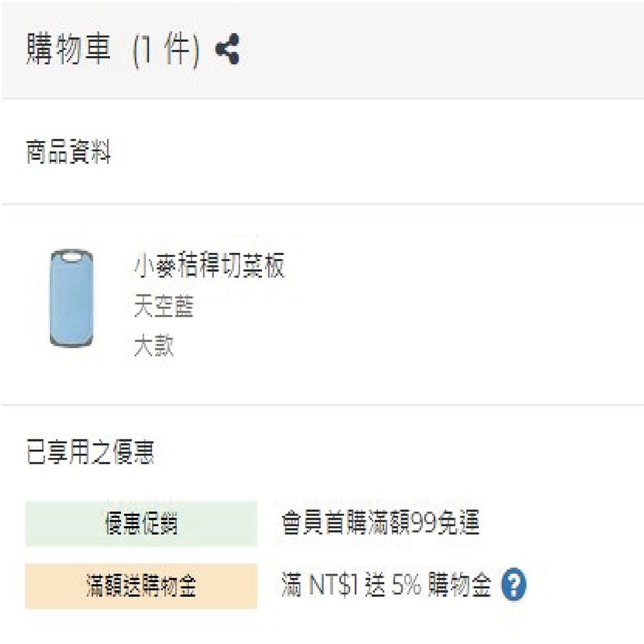
Task: Click the 天空藍 color variant label
Action: tap(164, 307)
